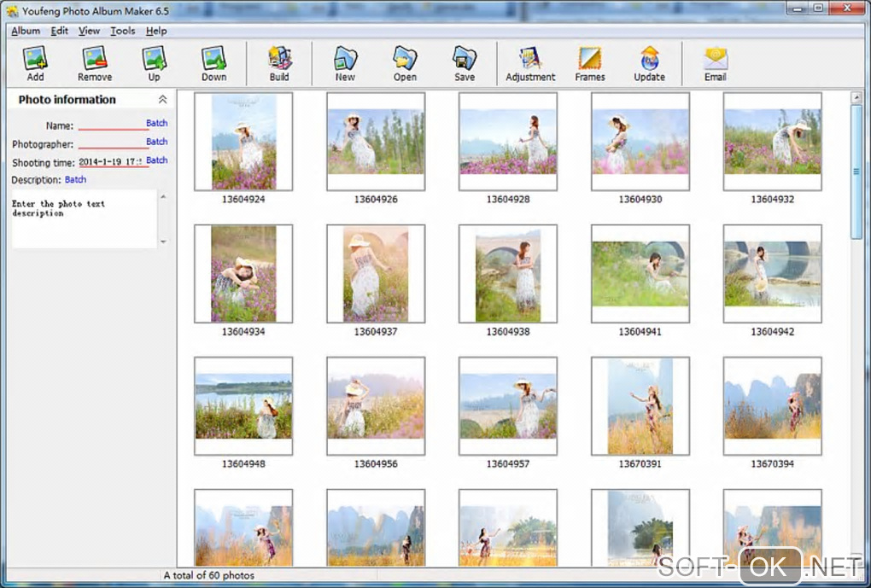
Task: Click the title bar app icon
Action: pos(12,10)
